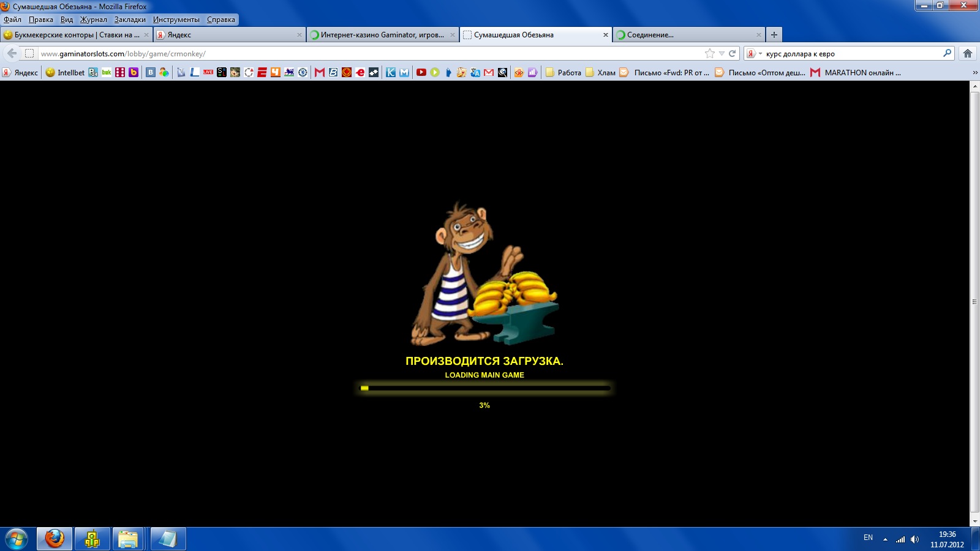Image resolution: width=980 pixels, height=551 pixels.
Task: Open a new tab with plus button
Action: click(x=774, y=35)
